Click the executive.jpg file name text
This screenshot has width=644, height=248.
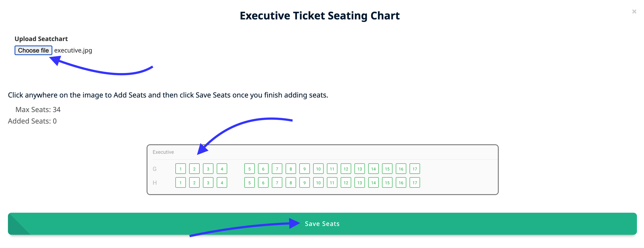73,50
